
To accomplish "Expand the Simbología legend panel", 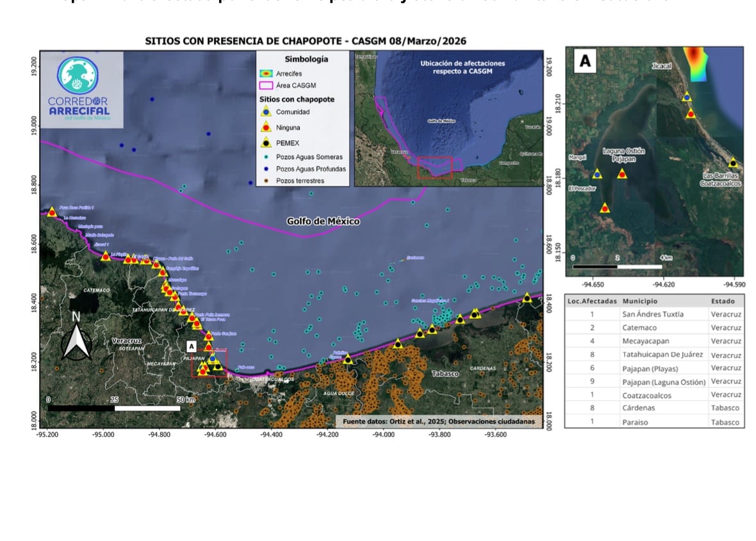I will click(306, 59).
